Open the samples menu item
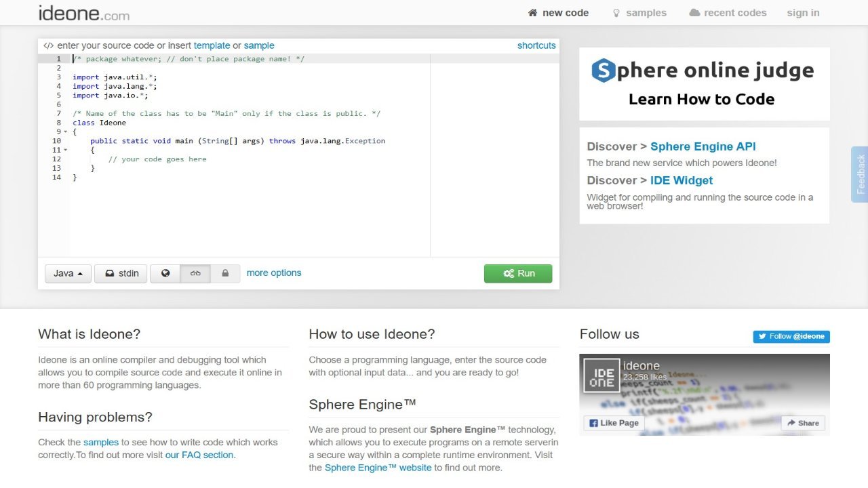 click(639, 13)
